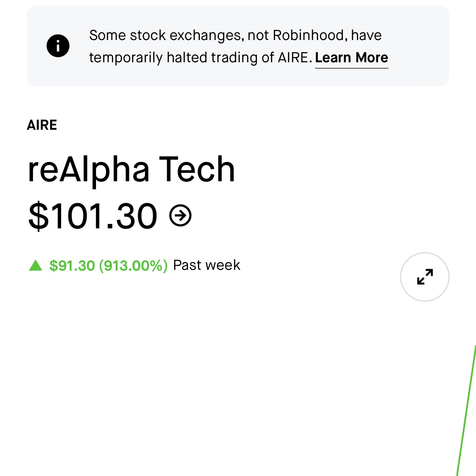Screen dimensions: 476x476
Task: Click the word Robinhood in the notice
Action: pos(308,36)
